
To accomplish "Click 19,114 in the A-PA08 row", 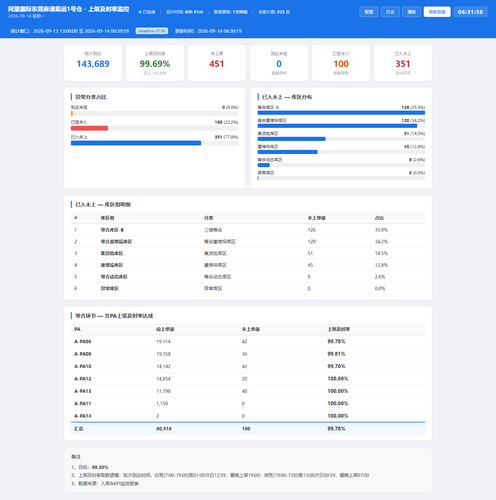I will [x=163, y=342].
